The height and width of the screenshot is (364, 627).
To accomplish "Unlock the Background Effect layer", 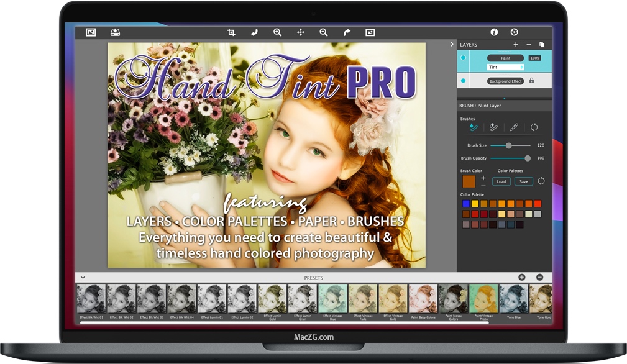I will [x=531, y=81].
